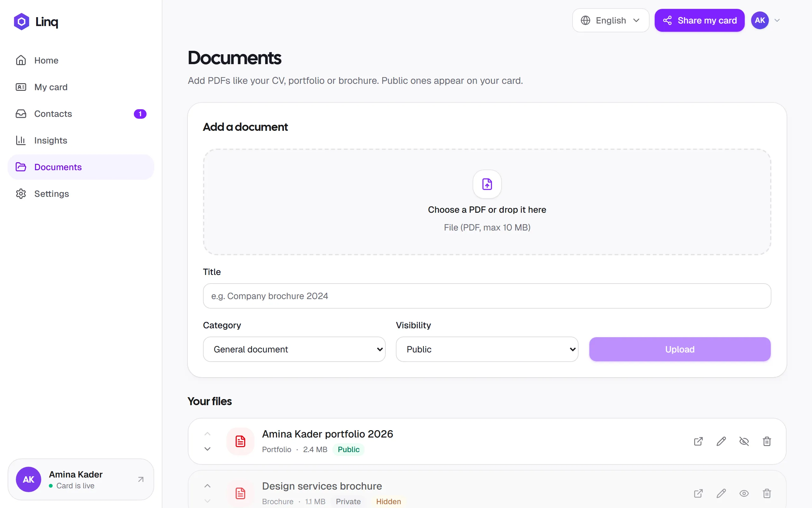Screen dimensions: 812x508
Task: Click the Contacts badge showing 1
Action: [x=140, y=114]
